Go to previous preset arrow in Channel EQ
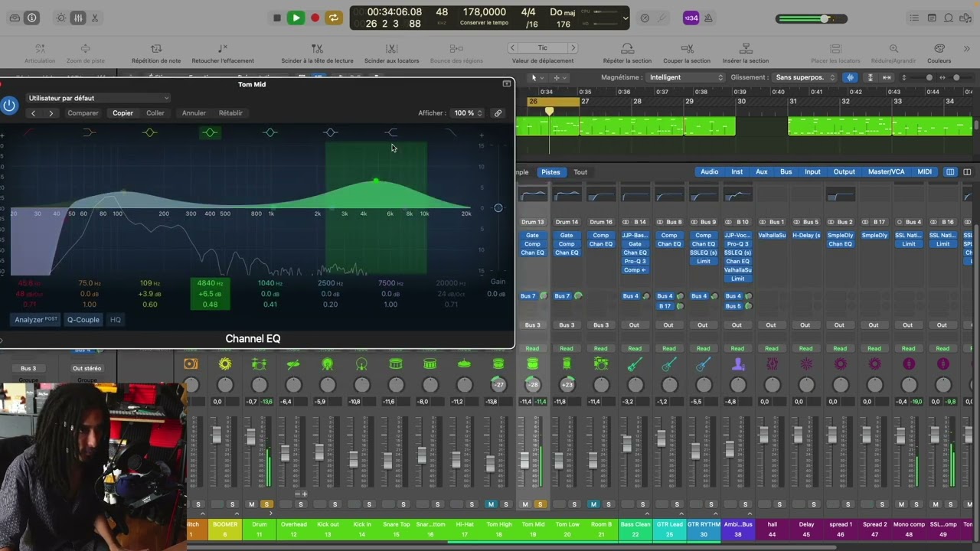The image size is (980, 551). tap(33, 113)
